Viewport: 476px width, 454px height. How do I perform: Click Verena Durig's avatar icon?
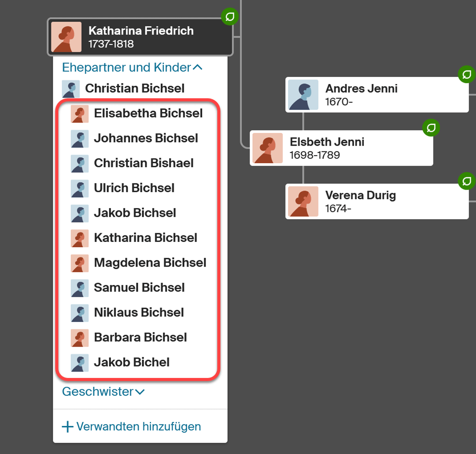click(x=303, y=201)
